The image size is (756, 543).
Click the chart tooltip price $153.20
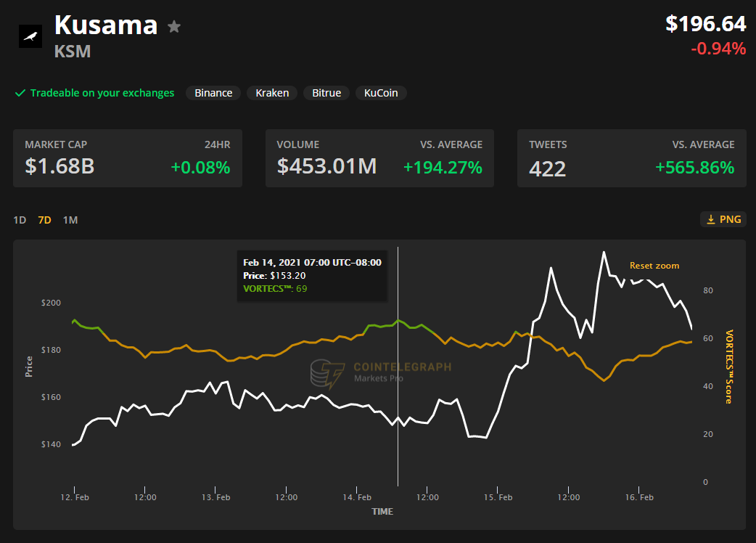tap(288, 276)
